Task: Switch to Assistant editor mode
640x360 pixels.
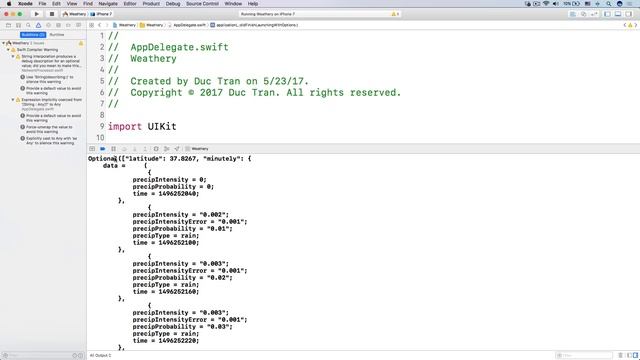Action: click(x=583, y=14)
